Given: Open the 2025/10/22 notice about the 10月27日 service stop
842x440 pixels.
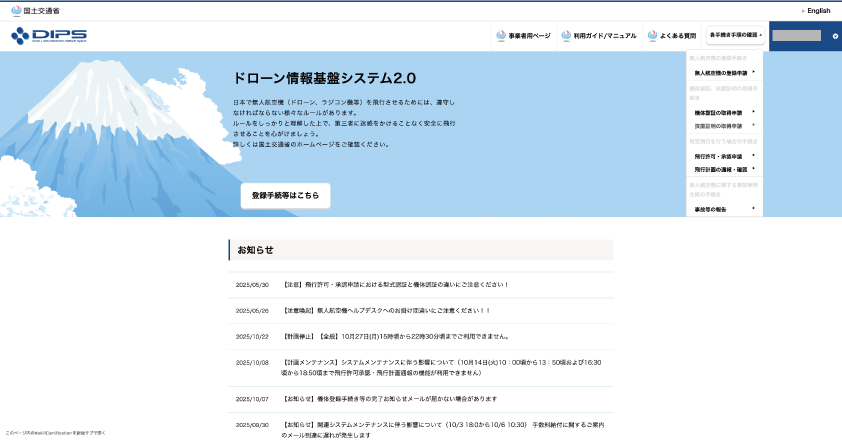Looking at the screenshot, I should click(x=396, y=336).
